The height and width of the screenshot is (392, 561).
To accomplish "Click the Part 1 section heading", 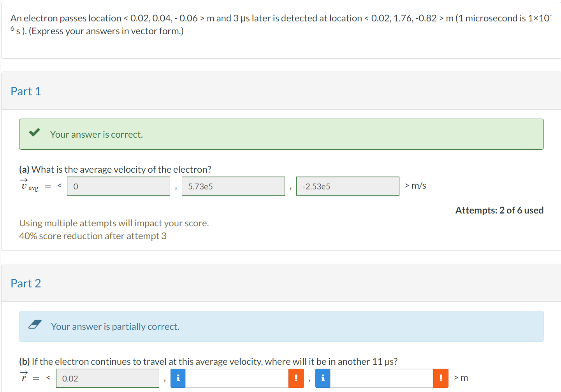I will pos(26,91).
